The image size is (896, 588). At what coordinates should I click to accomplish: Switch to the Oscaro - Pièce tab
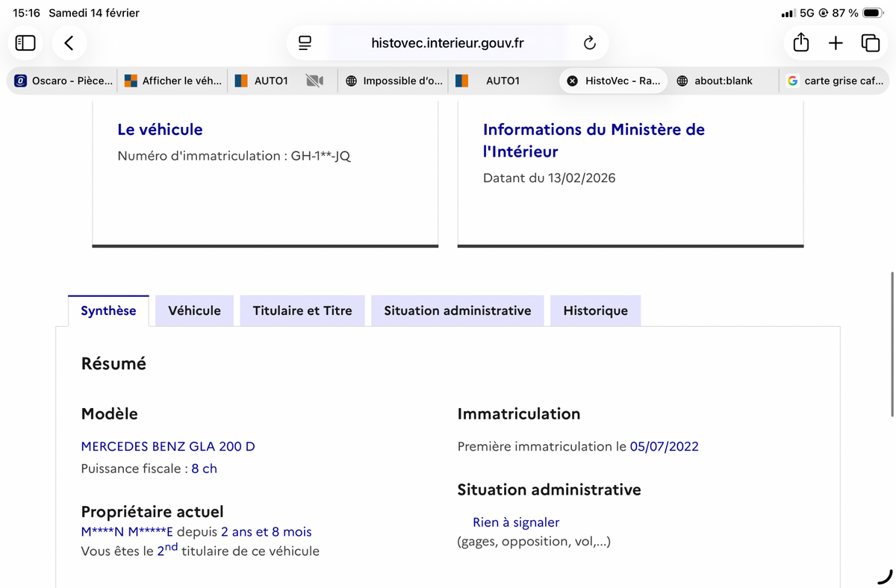(64, 81)
